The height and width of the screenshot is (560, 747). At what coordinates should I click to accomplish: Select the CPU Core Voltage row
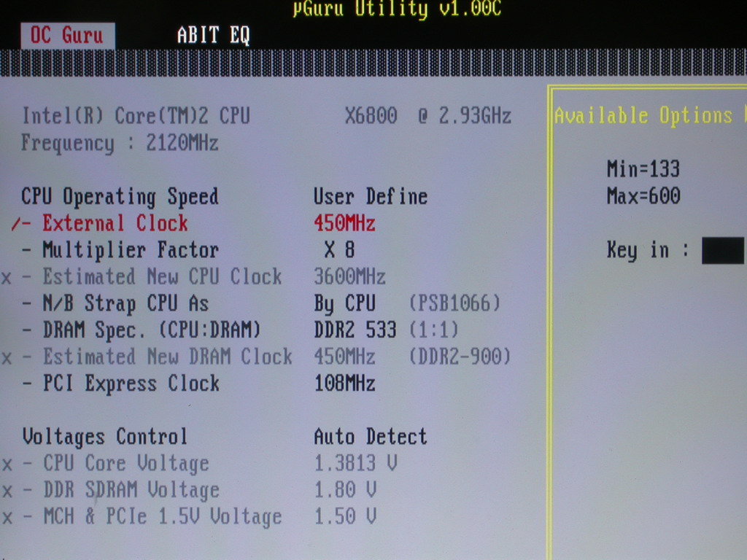(x=125, y=464)
